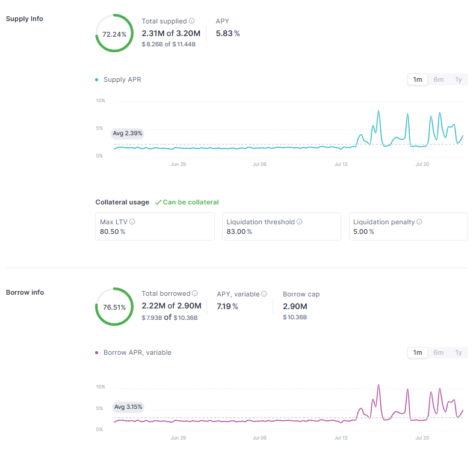Show Borrow APR chart for 1y
This screenshot has height=463, width=476.
(459, 352)
